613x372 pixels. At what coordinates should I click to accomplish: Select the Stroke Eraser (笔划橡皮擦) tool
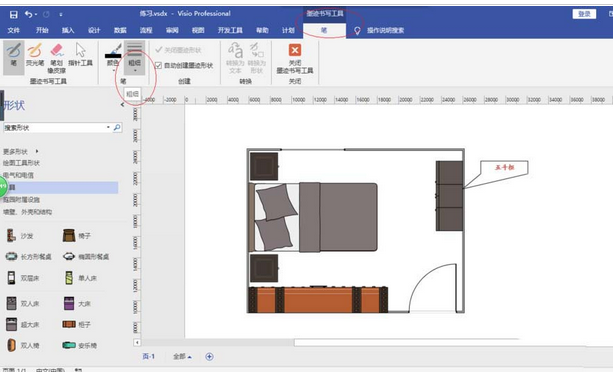click(x=57, y=58)
